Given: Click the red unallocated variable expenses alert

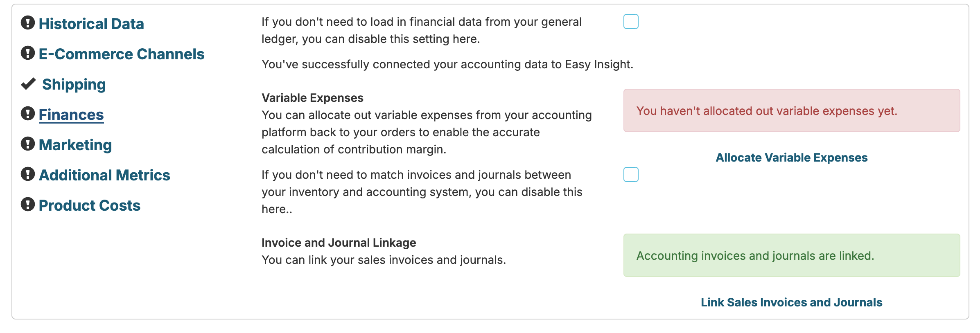Looking at the screenshot, I should pos(791,110).
